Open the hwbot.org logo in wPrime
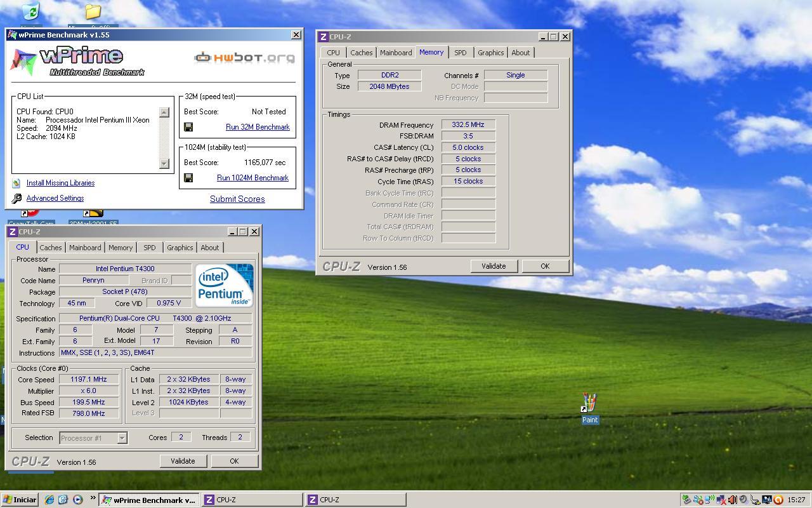Viewport: 812px width, 508px height. tap(244, 58)
